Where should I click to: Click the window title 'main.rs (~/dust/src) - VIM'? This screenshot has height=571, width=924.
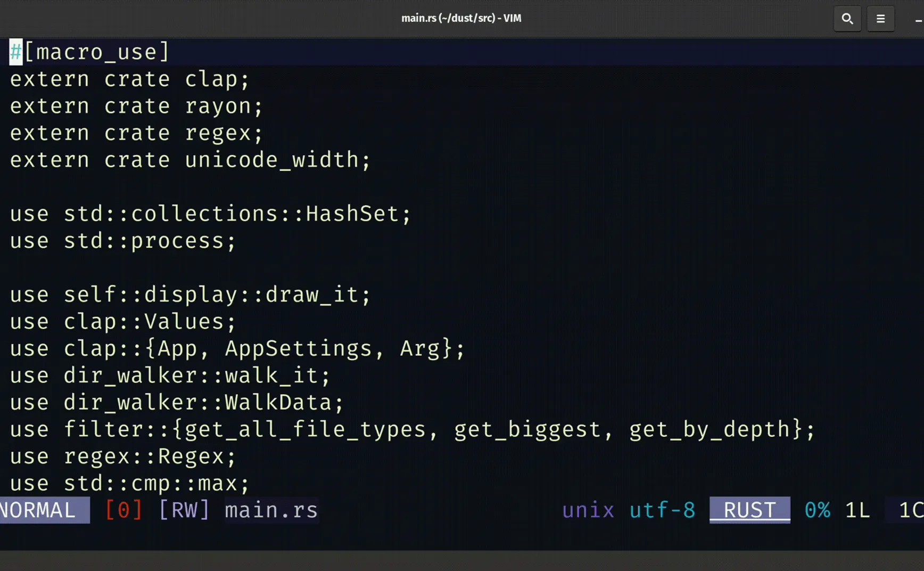461,18
